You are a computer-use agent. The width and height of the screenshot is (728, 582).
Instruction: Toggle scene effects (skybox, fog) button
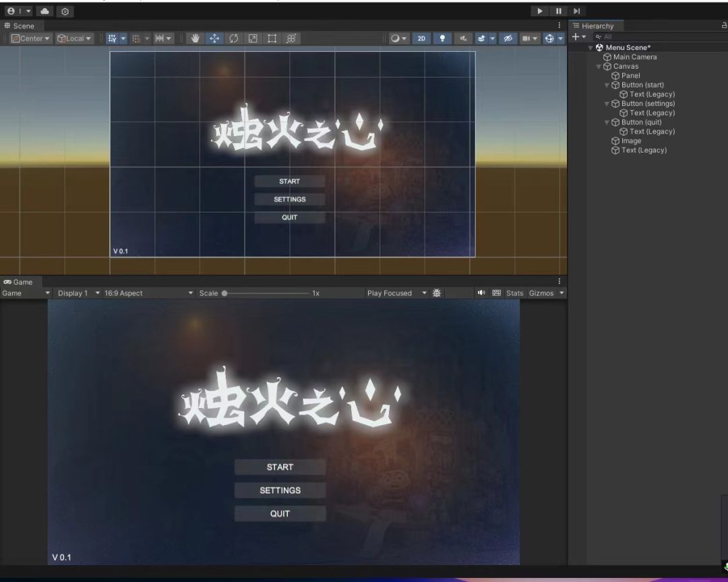pos(481,38)
